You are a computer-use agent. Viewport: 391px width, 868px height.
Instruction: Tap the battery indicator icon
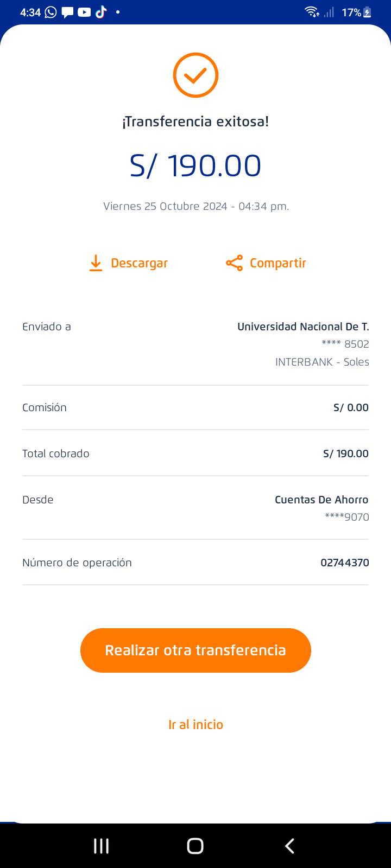click(368, 12)
